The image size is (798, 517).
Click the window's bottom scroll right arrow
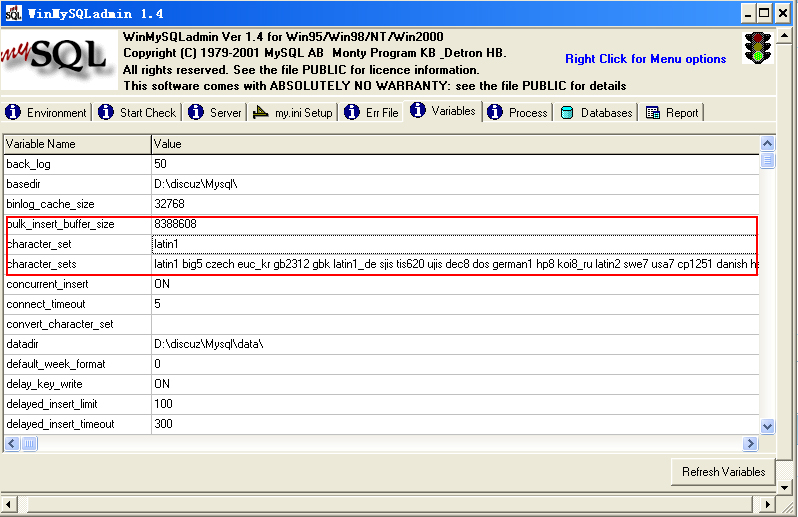pos(768,505)
